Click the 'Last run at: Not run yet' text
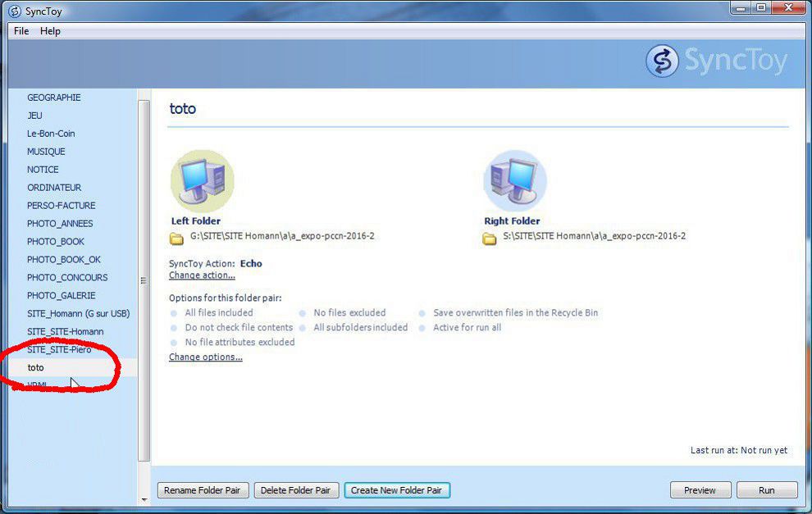The height and width of the screenshot is (514, 812). click(x=739, y=450)
